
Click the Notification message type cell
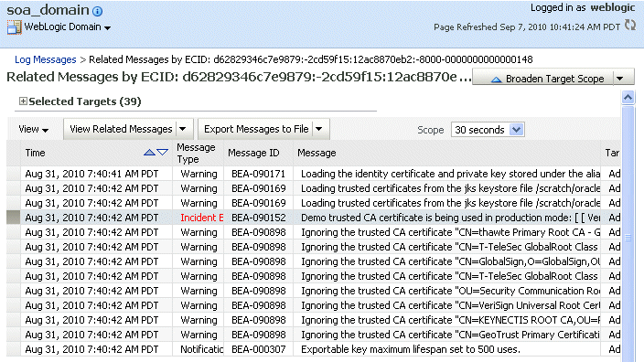[201, 349]
